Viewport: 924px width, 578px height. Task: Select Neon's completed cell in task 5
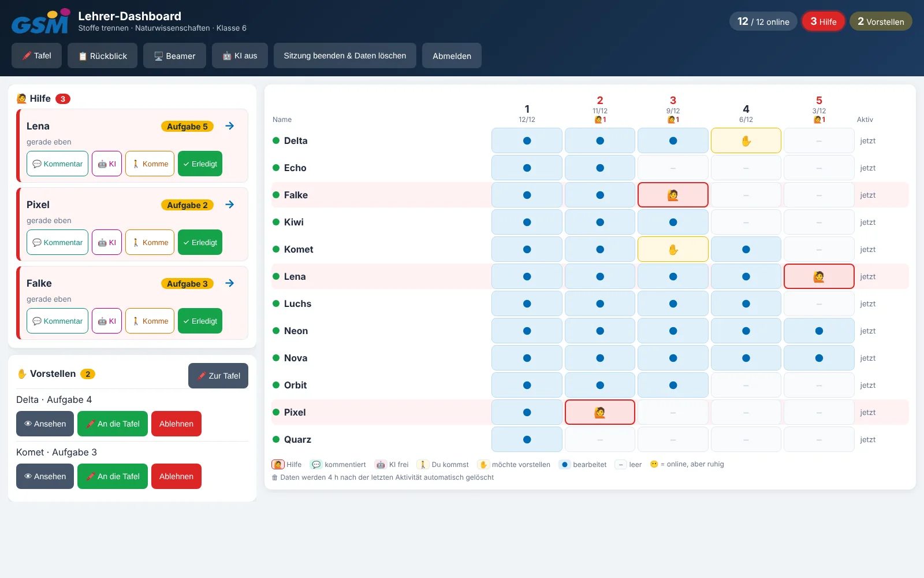point(819,331)
